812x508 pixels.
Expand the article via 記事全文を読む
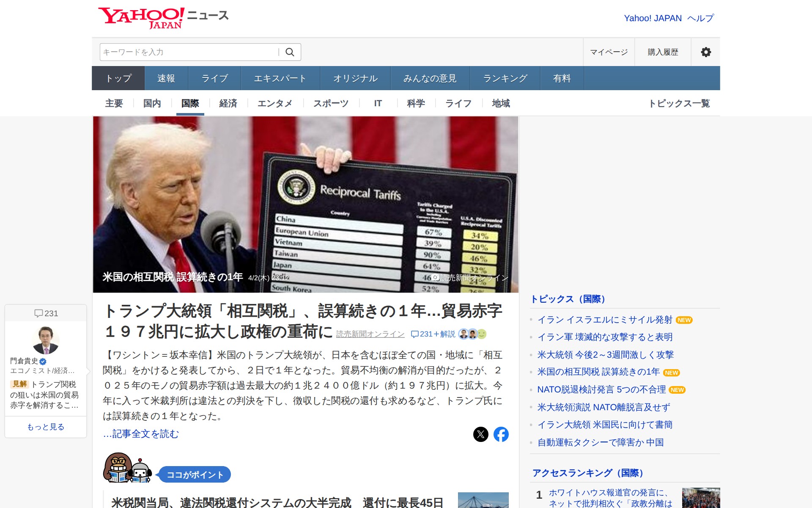pyautogui.click(x=141, y=434)
